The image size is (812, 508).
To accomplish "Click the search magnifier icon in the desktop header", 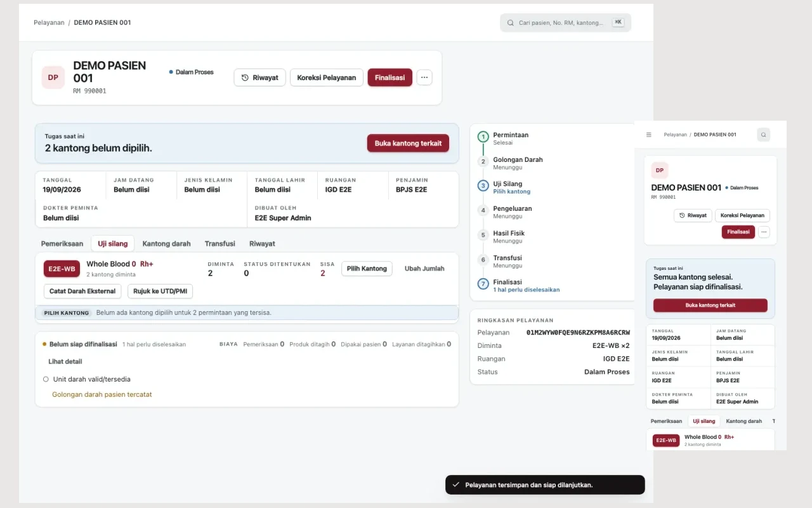I will pos(511,23).
